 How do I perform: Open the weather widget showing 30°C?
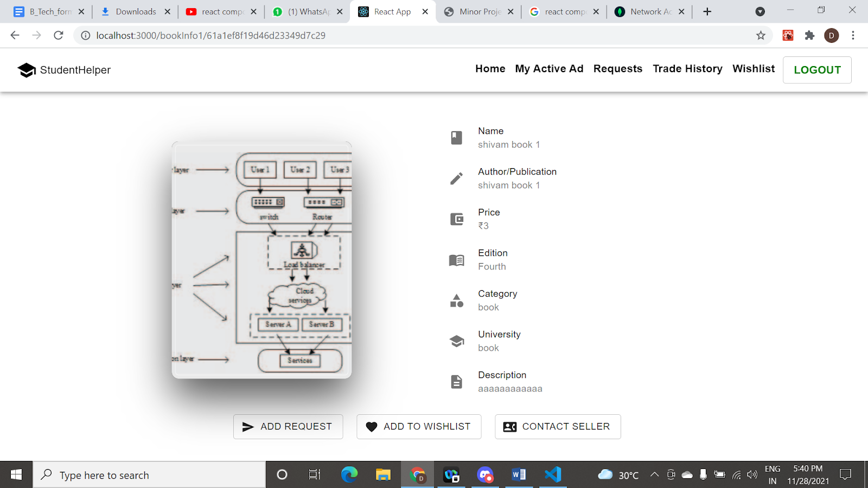618,475
